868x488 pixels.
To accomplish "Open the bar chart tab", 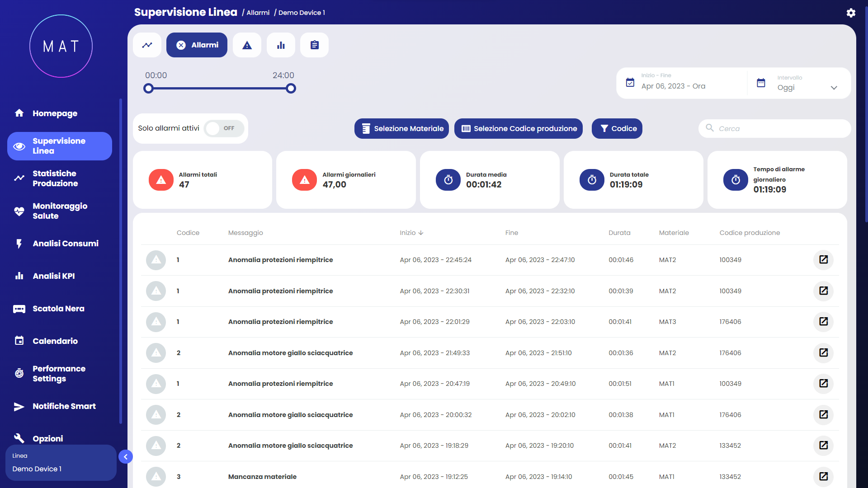I will click(281, 45).
